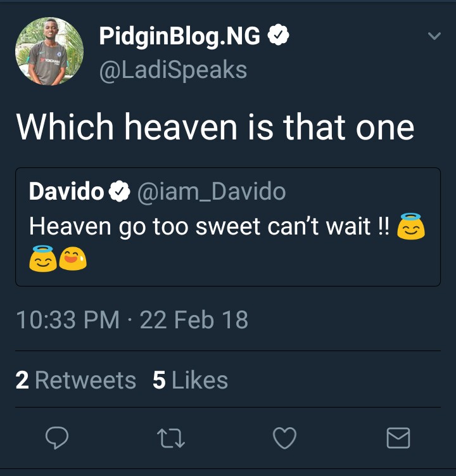456x476 pixels.
Task: Open the @LadiSpeaks handle
Action: click(173, 70)
